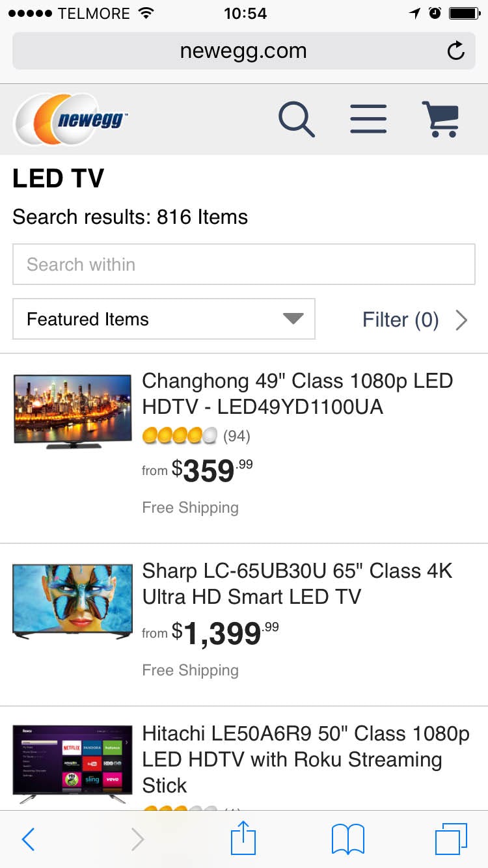
Task: Tap the Newegg logo
Action: point(70,119)
